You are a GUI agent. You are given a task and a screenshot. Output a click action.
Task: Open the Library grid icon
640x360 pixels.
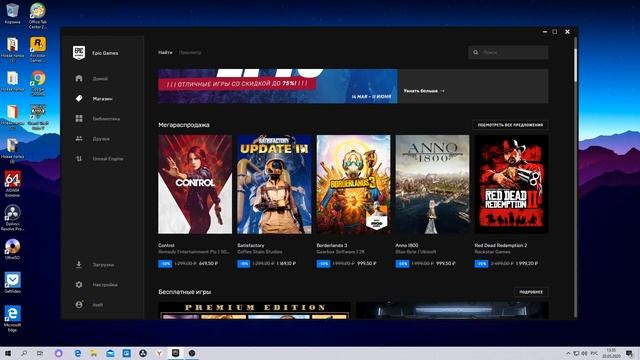click(x=79, y=118)
